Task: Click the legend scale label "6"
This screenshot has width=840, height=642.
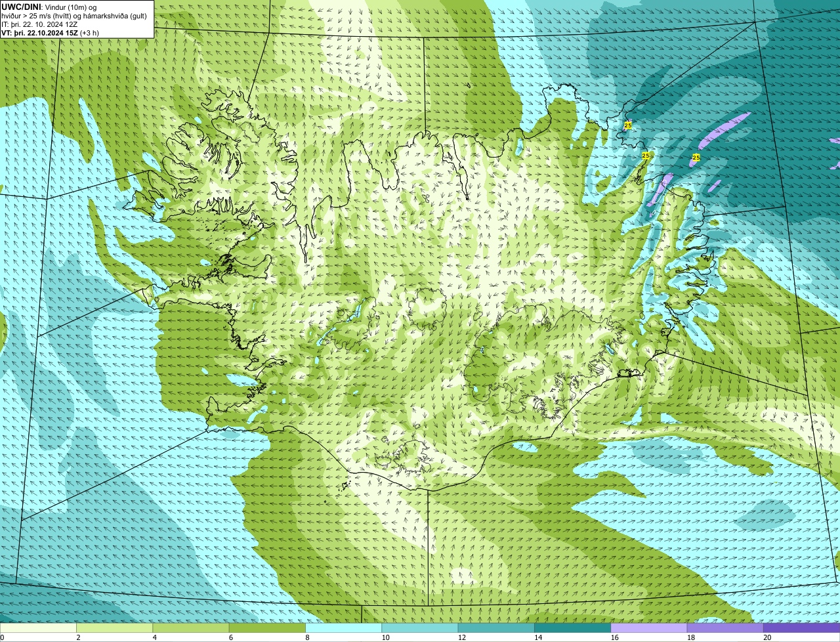Action: (x=231, y=637)
